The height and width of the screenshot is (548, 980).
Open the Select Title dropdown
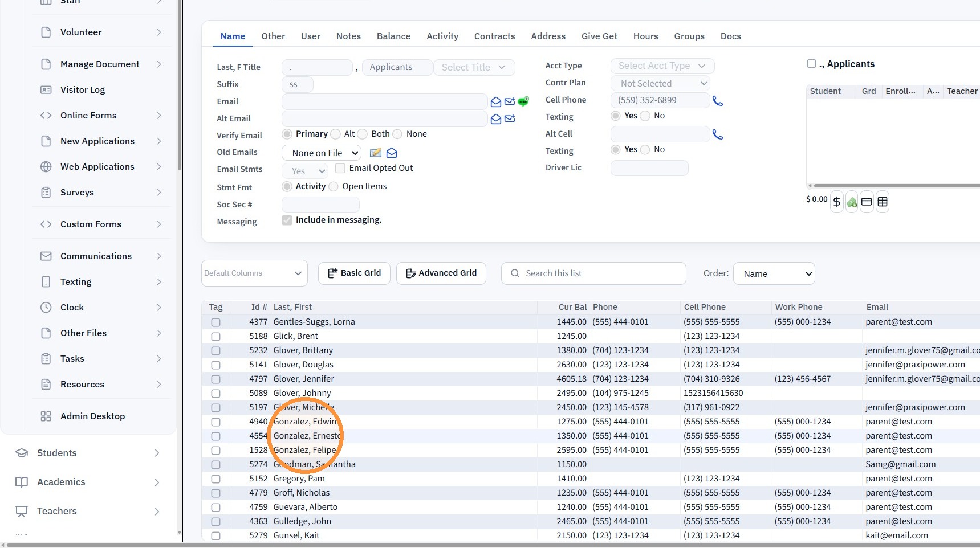(x=474, y=67)
